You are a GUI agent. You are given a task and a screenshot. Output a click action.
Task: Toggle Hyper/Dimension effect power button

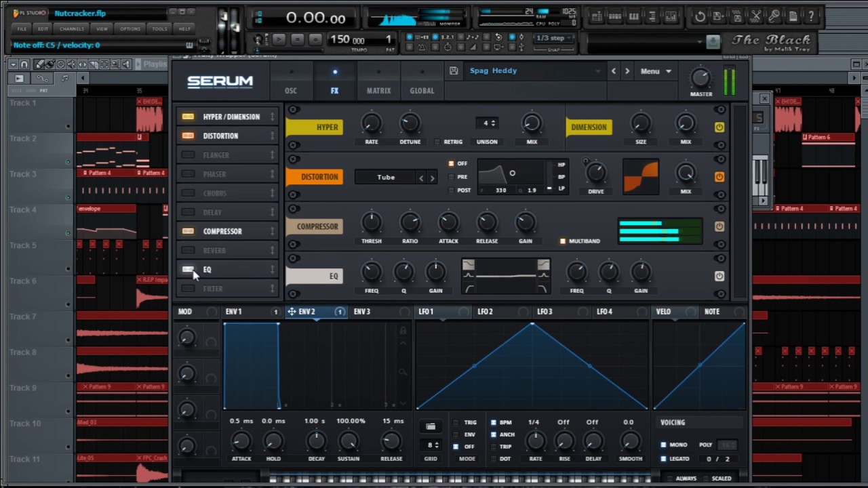pos(719,127)
